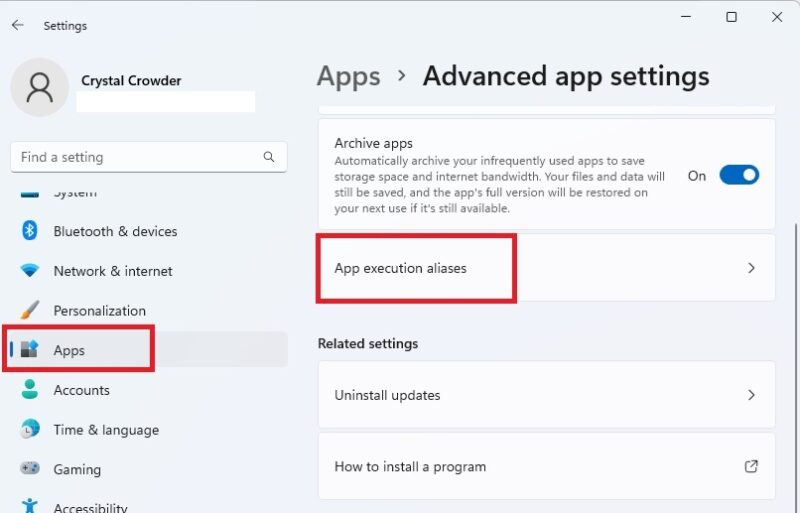Select Apps in the sidebar

(x=70, y=350)
